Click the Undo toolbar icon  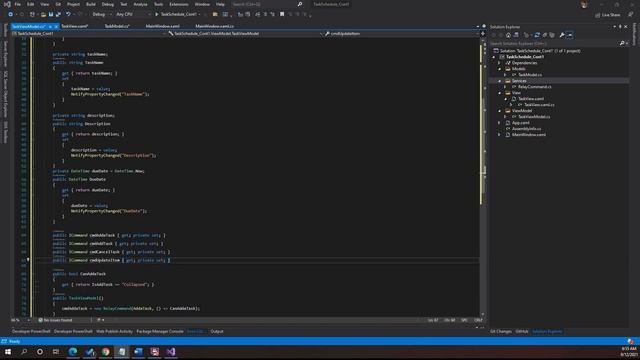click(68, 14)
